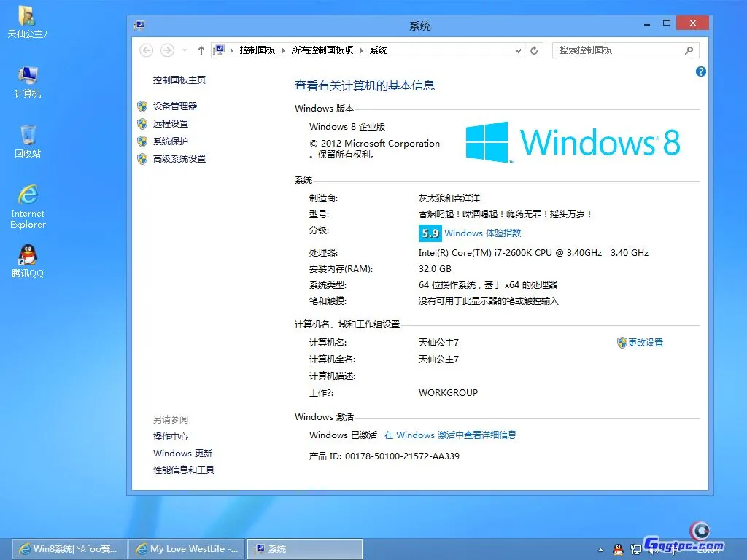This screenshot has height=560, width=747.
Task: Open the Internet Explorer desktop icon
Action: [27, 198]
